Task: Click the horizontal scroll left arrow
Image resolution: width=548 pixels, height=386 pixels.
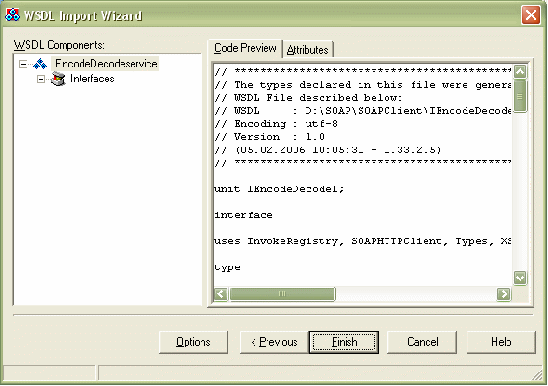Action: click(221, 294)
